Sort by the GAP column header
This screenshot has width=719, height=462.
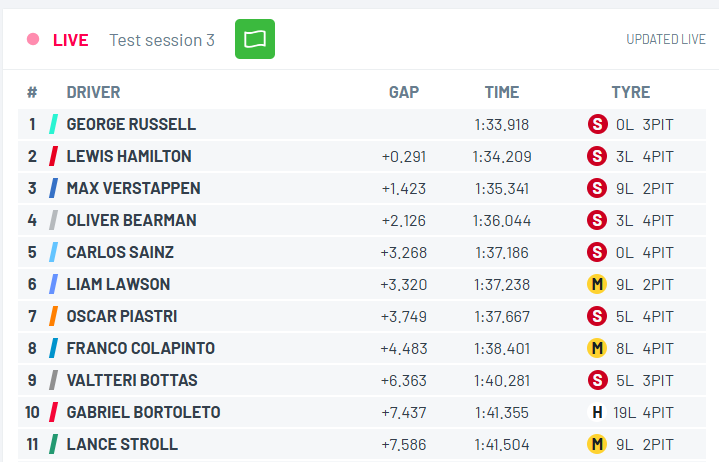coord(403,92)
